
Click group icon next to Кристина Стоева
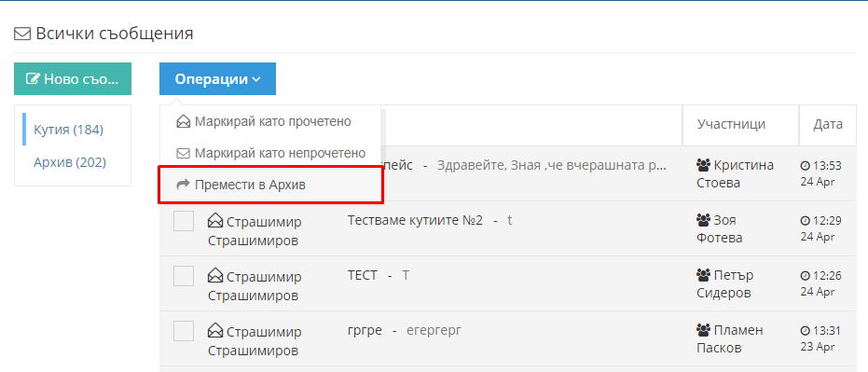pyautogui.click(x=703, y=165)
